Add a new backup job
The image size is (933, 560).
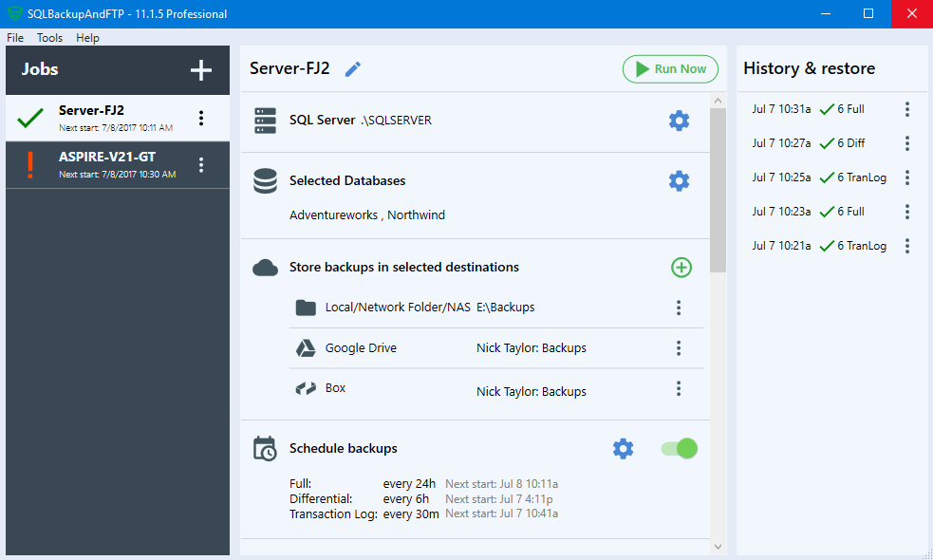(200, 69)
